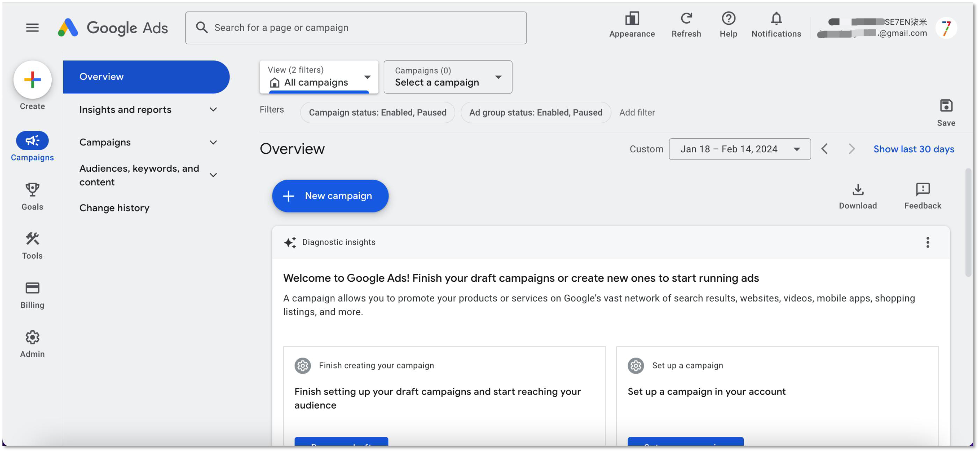Click Finish setting up your draft campaigns text
The image size is (980, 453).
(x=437, y=398)
